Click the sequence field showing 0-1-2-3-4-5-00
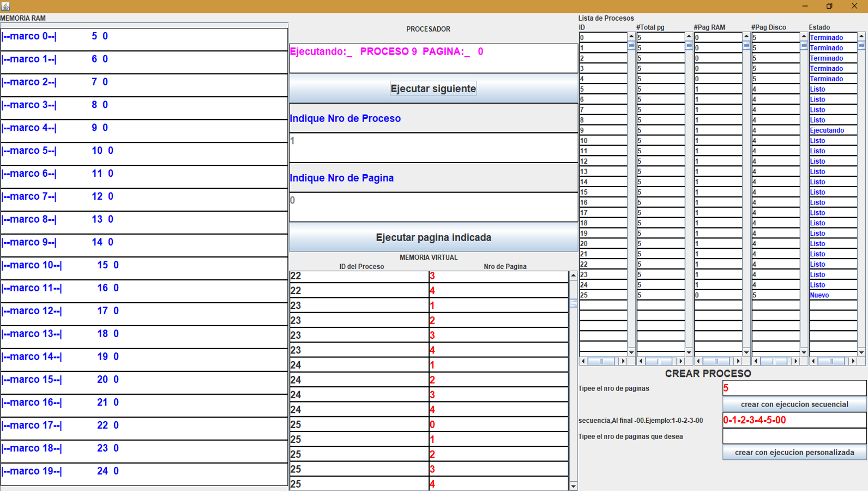The image size is (868, 491). [x=794, y=420]
